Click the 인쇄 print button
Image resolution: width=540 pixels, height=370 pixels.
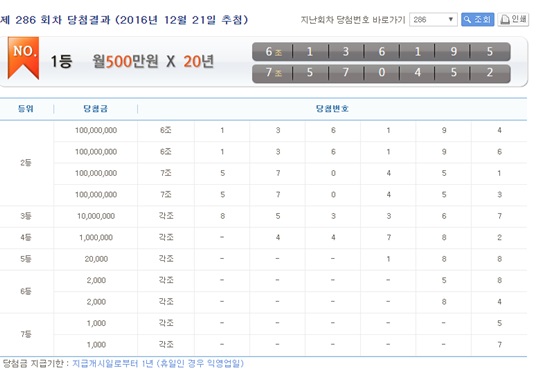click(513, 20)
